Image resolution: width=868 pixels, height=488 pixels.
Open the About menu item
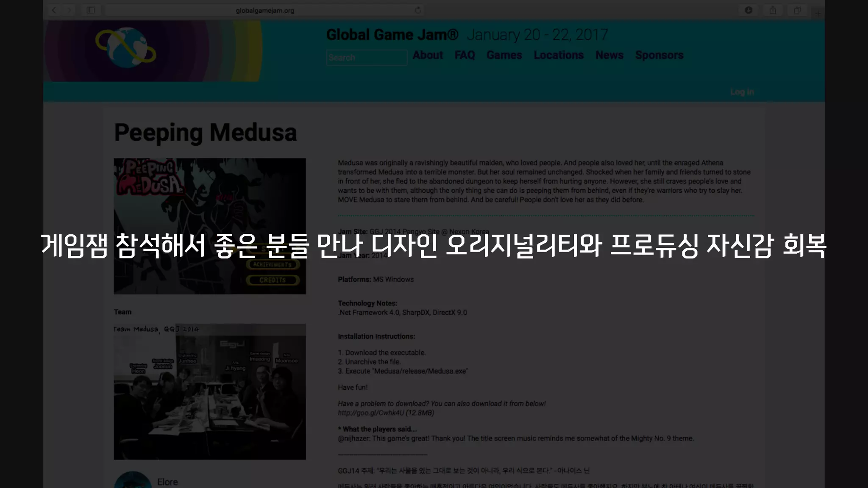428,55
